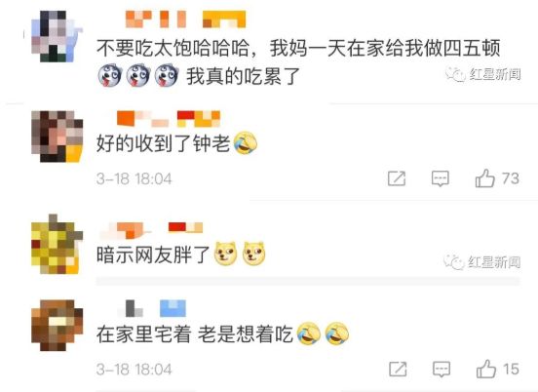Like the 在家里宅着 comment with 15 likes

[486, 369]
